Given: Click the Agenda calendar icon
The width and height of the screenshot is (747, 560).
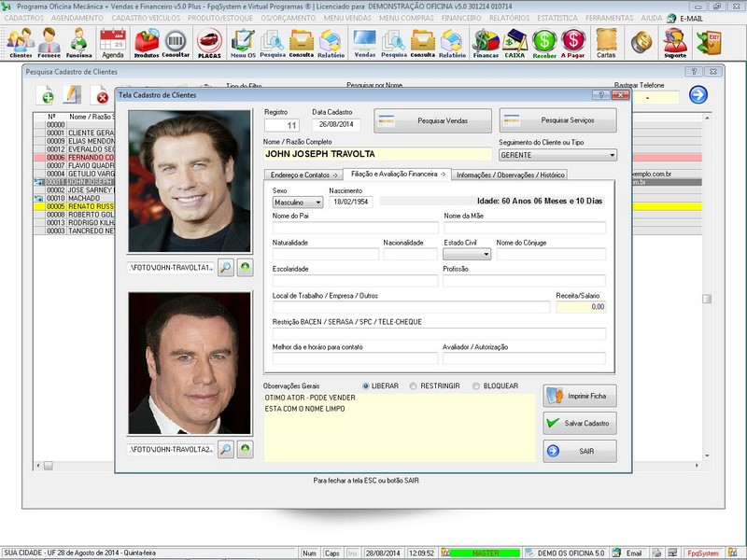Looking at the screenshot, I should point(112,42).
